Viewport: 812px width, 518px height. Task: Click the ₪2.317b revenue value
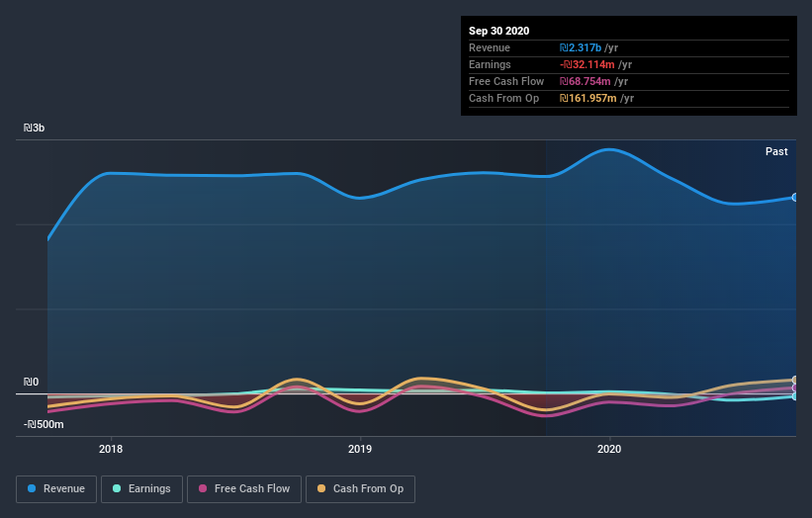click(x=581, y=47)
